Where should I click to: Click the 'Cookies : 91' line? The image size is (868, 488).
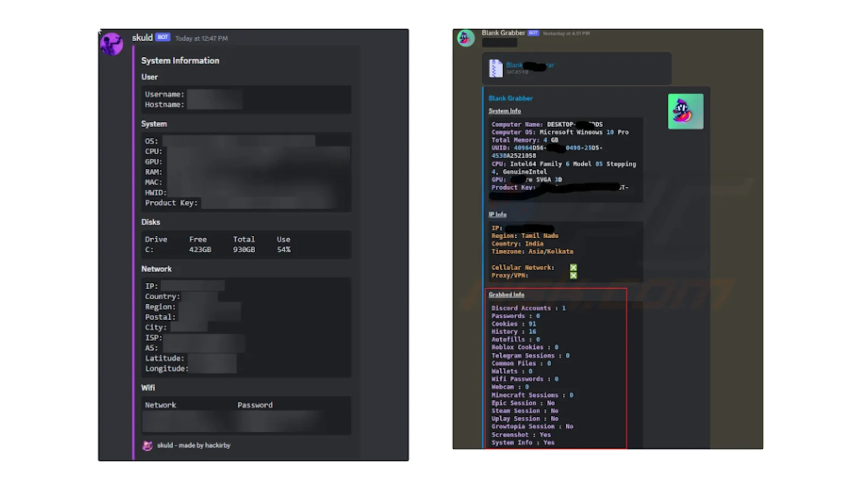pos(514,324)
